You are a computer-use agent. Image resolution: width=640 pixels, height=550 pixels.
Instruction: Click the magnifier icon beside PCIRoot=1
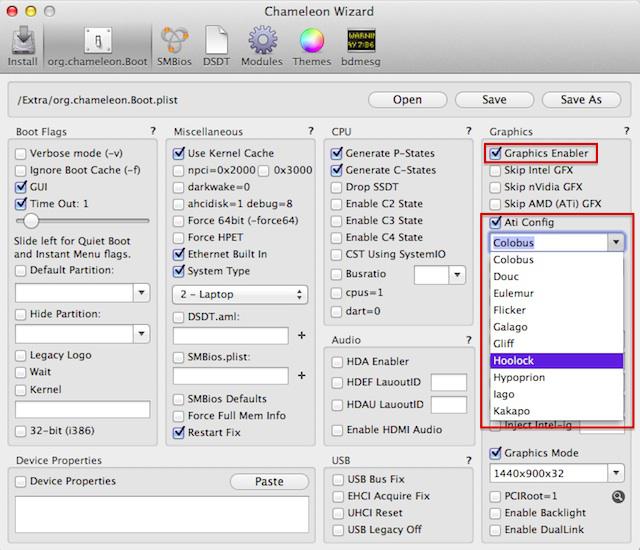coord(618,496)
